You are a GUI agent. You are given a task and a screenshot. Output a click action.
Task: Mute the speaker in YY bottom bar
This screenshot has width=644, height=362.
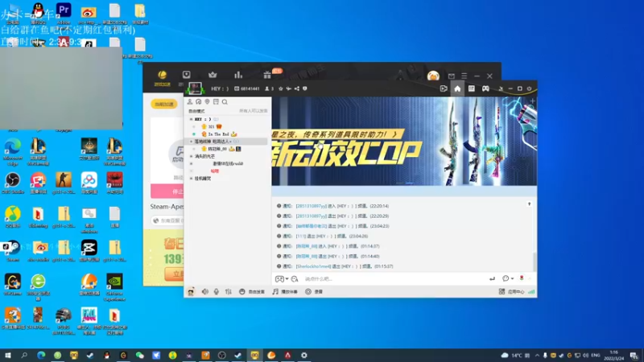tap(205, 292)
